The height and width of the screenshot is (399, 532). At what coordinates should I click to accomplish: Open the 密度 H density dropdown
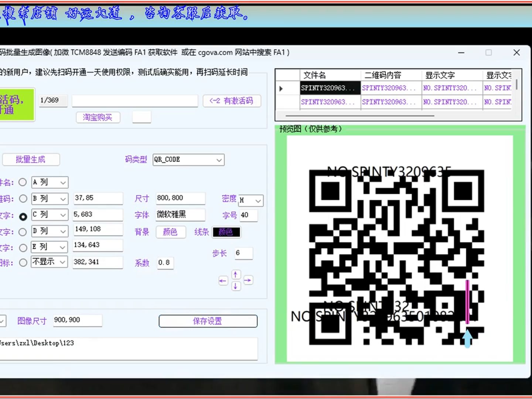[251, 200]
